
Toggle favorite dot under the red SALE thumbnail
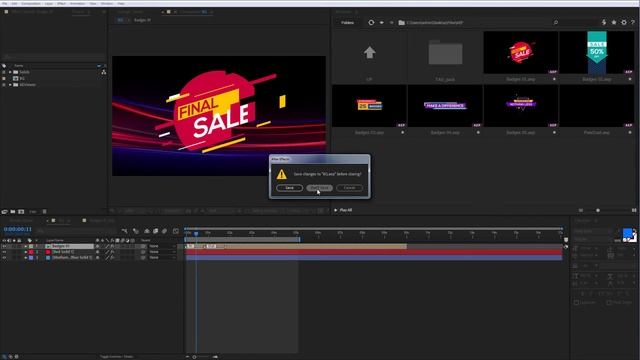coord(554,79)
